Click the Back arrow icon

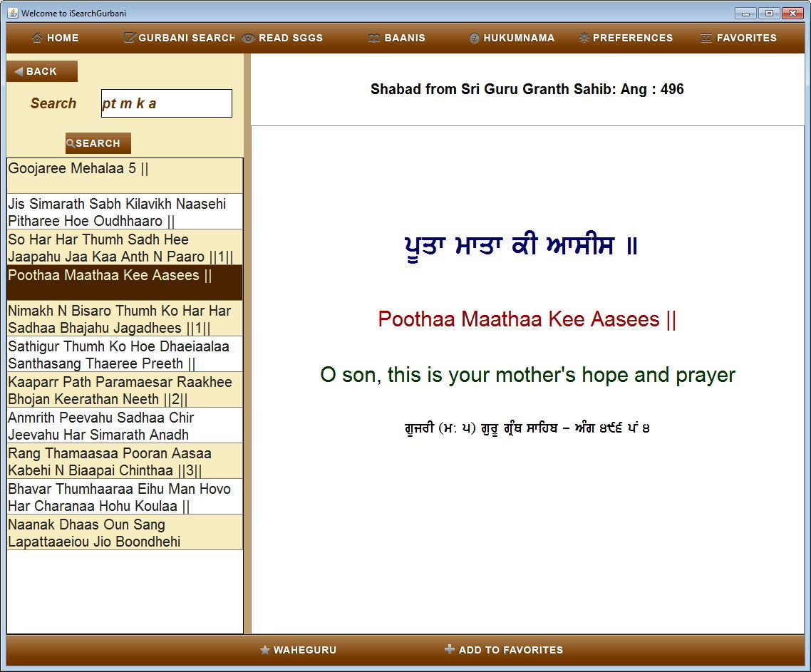(19, 71)
